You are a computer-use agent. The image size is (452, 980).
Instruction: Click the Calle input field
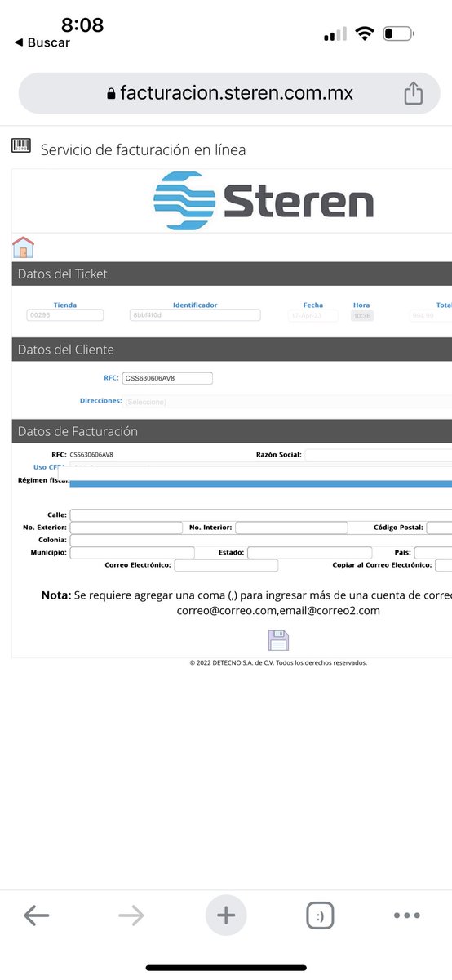pos(261,515)
